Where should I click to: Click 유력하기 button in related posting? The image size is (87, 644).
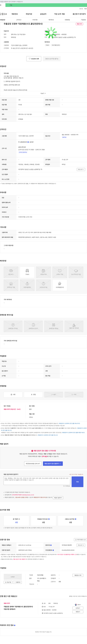[78, 608]
